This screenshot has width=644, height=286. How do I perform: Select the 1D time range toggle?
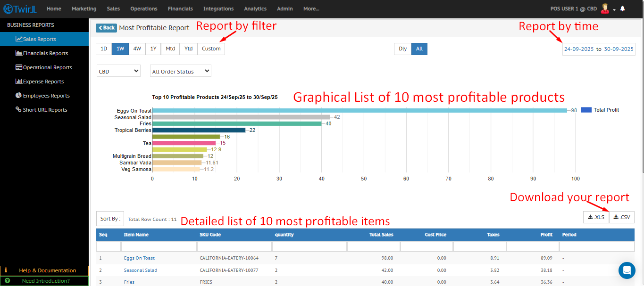pyautogui.click(x=104, y=49)
